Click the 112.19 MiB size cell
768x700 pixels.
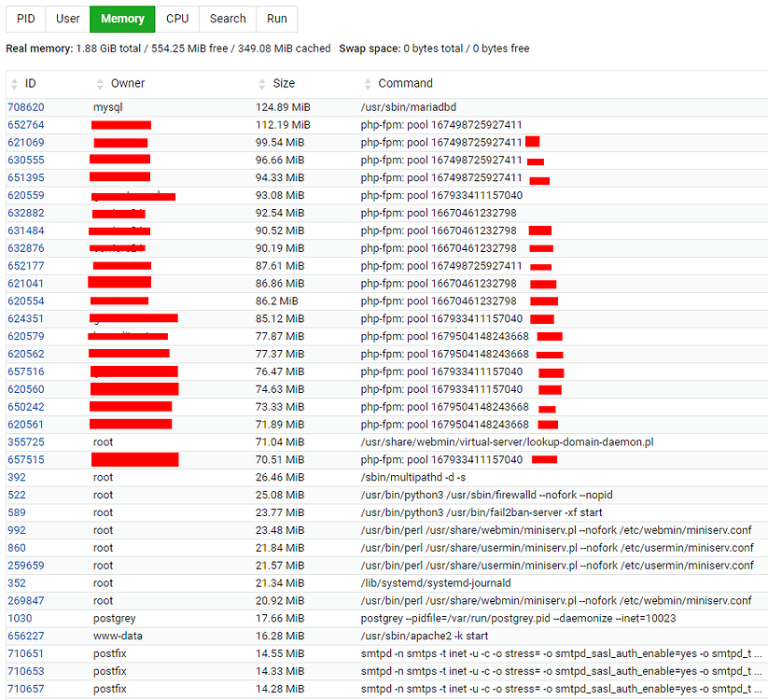click(283, 125)
